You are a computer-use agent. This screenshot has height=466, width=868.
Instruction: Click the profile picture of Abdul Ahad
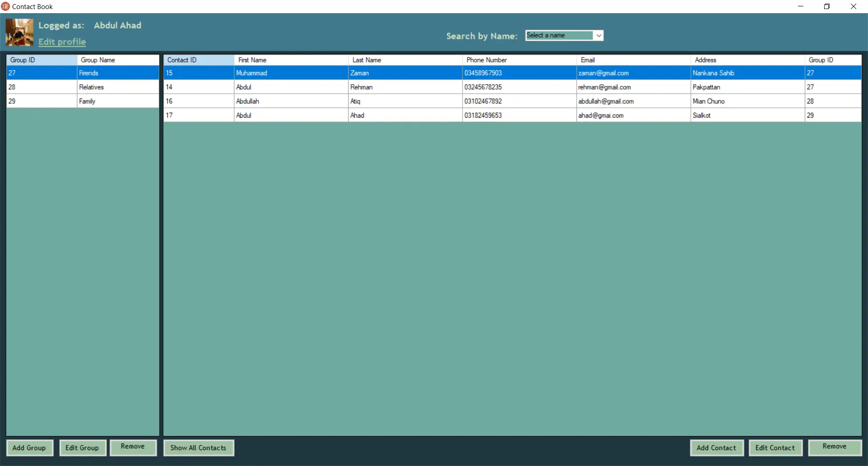click(x=19, y=32)
